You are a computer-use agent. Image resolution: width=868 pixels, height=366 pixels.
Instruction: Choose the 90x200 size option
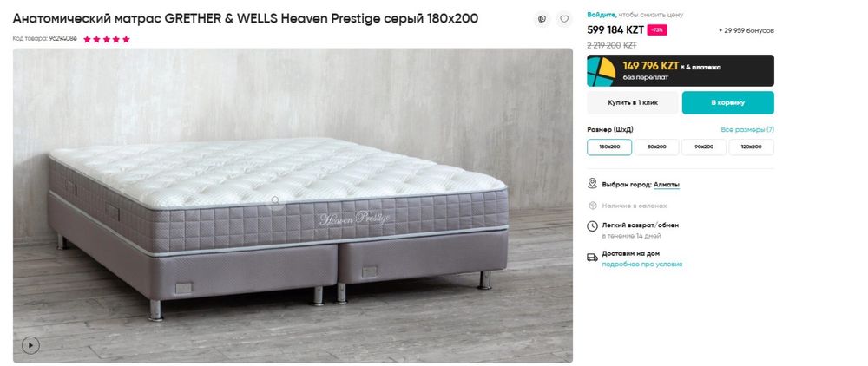(x=704, y=147)
